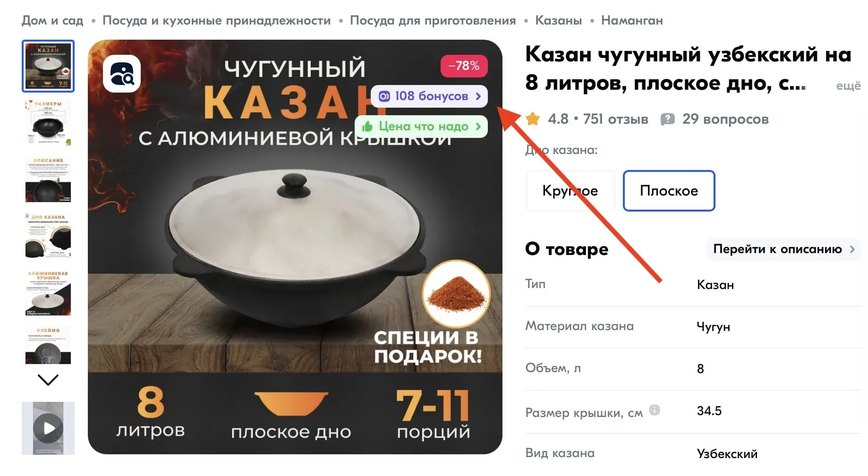Click the -78% discount badge
This screenshot has height=476, width=868.
point(464,66)
